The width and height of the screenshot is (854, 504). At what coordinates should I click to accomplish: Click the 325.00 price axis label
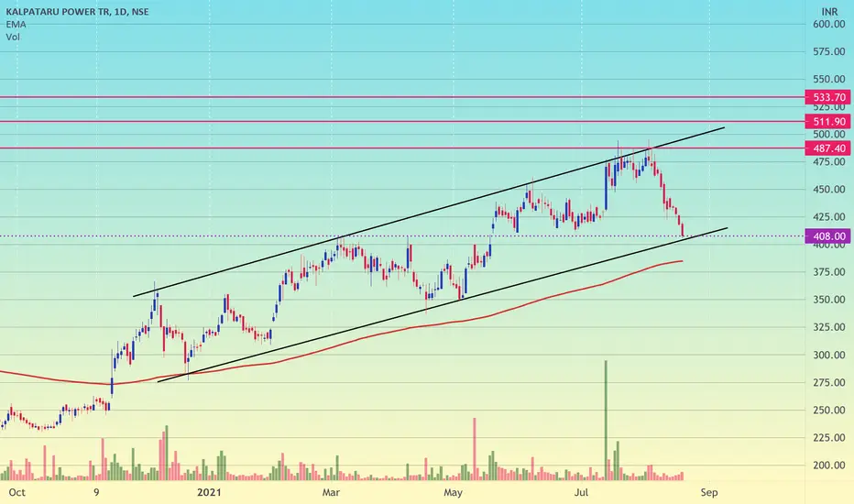[x=829, y=327]
